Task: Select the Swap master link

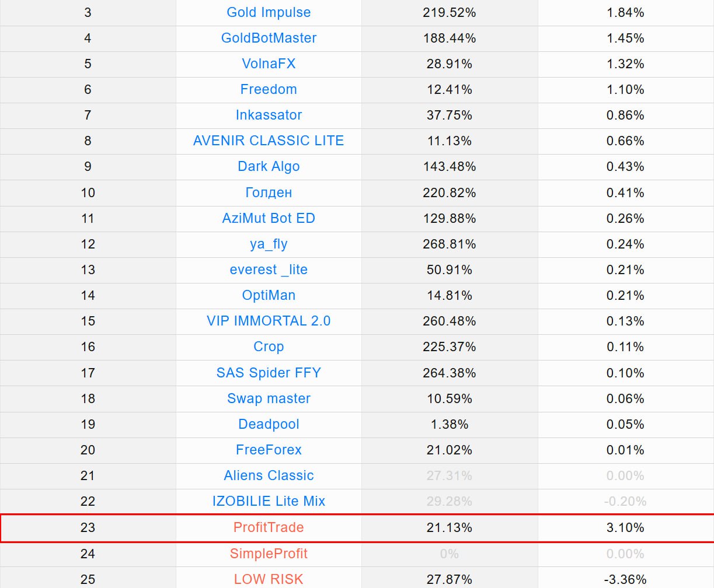Action: pyautogui.click(x=269, y=398)
